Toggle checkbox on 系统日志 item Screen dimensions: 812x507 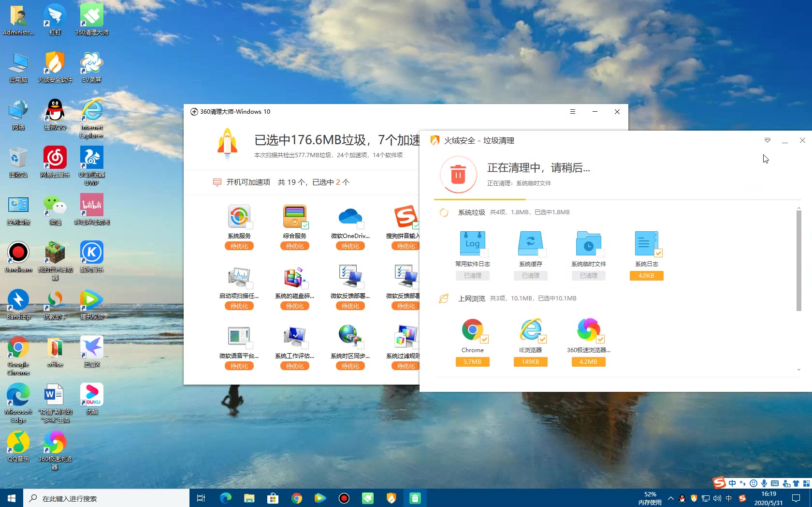point(658,253)
